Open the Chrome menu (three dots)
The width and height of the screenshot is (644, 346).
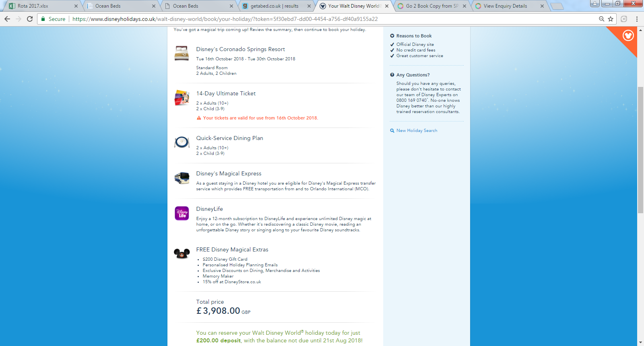[637, 19]
